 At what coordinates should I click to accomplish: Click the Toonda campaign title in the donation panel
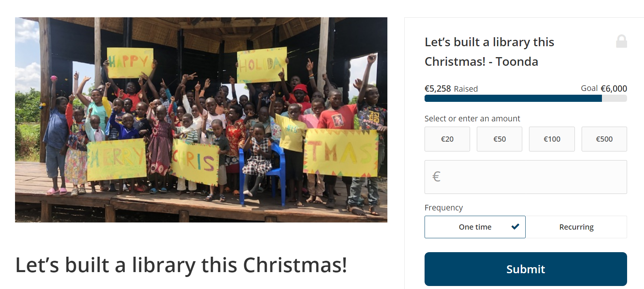tap(489, 52)
